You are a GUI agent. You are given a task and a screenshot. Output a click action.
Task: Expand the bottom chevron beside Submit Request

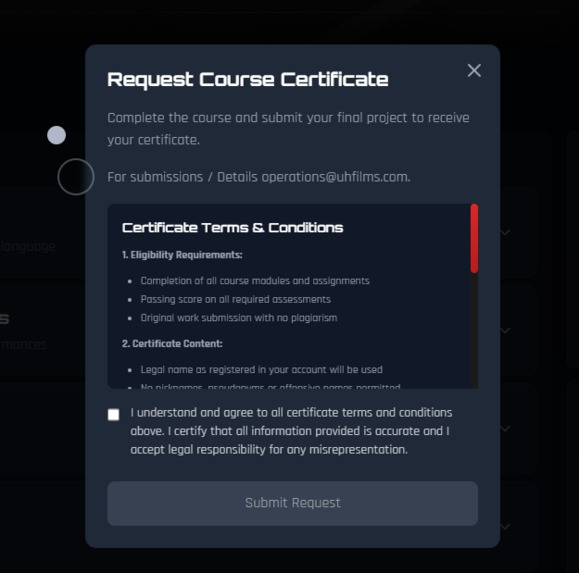click(505, 526)
